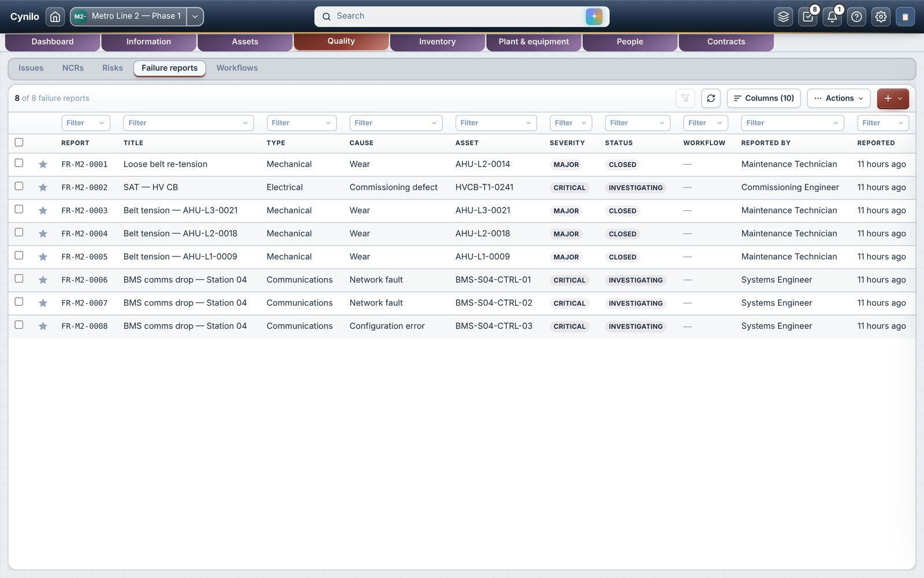Click the AI sparkle icon in search bar
Screen dimensions: 924x578
point(594,16)
